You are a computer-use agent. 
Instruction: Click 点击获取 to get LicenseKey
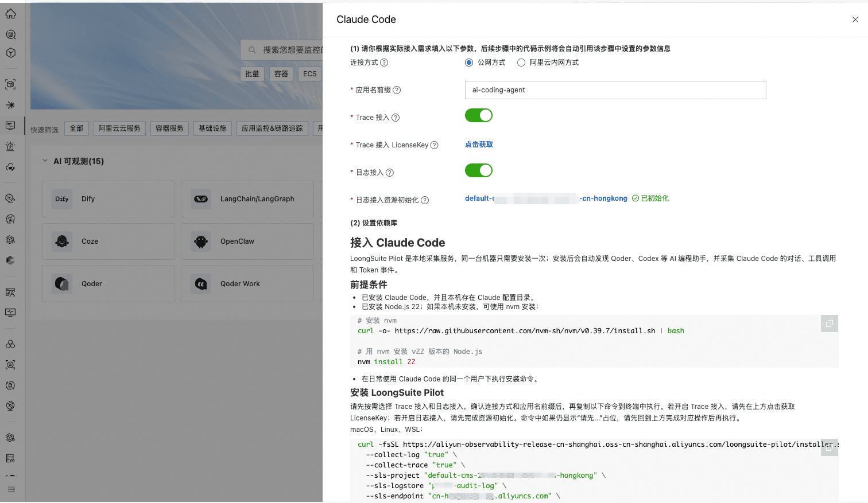(479, 145)
